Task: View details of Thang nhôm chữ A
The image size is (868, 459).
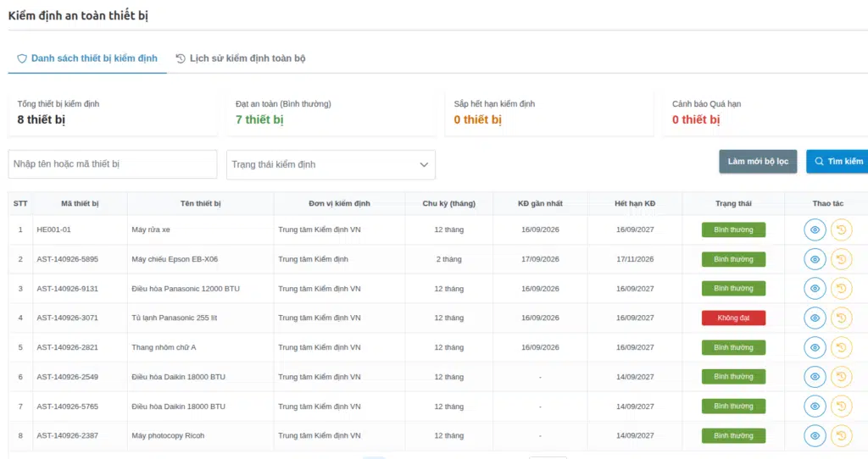Action: point(815,347)
